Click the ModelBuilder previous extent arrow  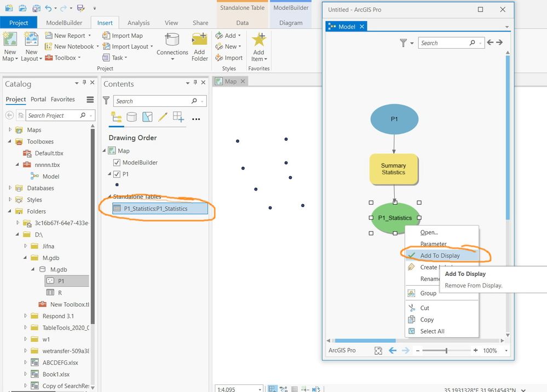pyautogui.click(x=393, y=350)
